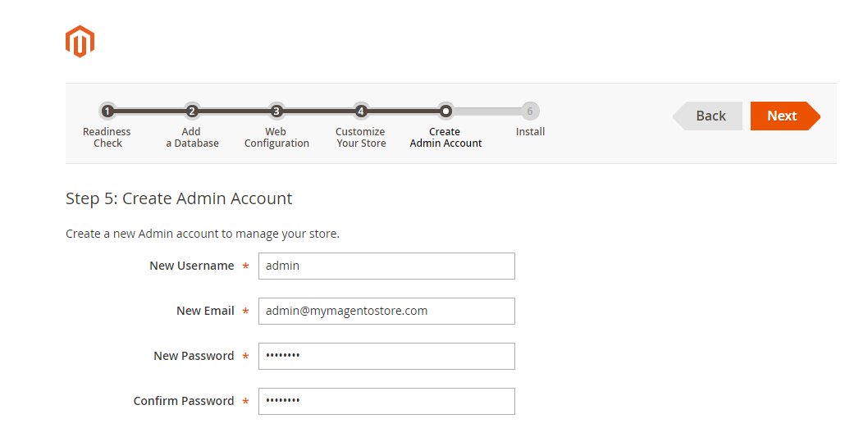
Task: Proceed with the orange Next button
Action: click(x=783, y=116)
